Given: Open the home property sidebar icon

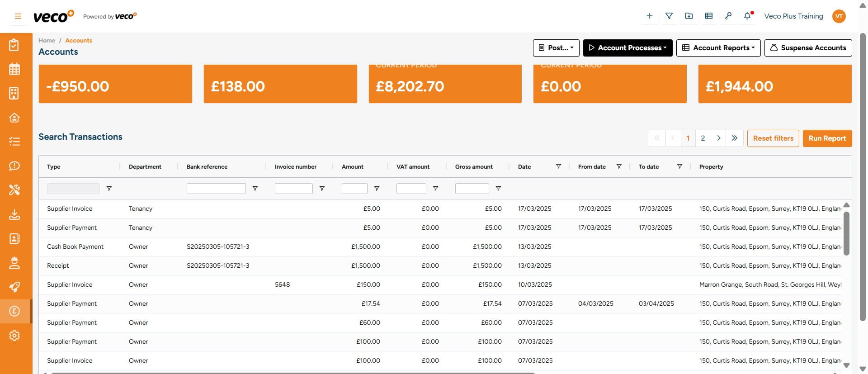Looking at the screenshot, I should pos(14,118).
